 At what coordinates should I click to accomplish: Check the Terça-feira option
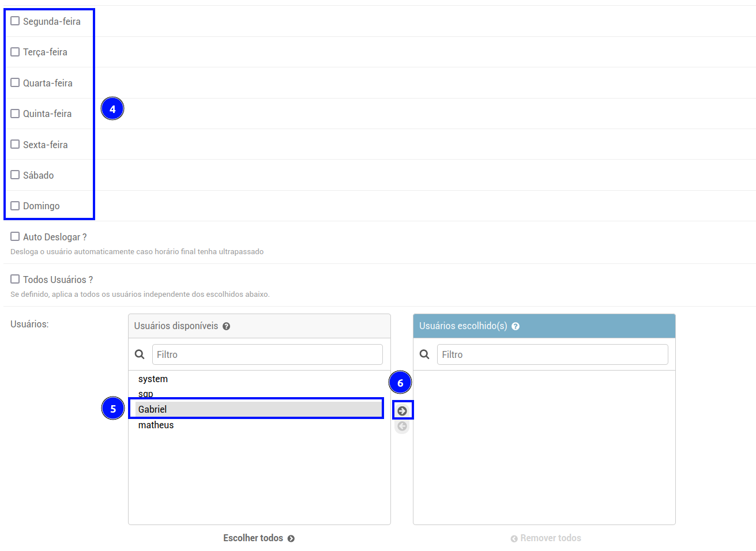tap(15, 52)
